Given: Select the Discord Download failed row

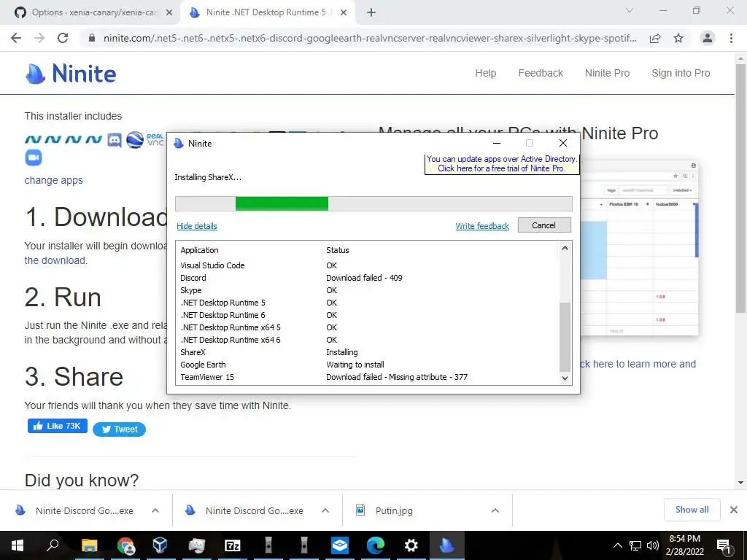Looking at the screenshot, I should pos(368,278).
